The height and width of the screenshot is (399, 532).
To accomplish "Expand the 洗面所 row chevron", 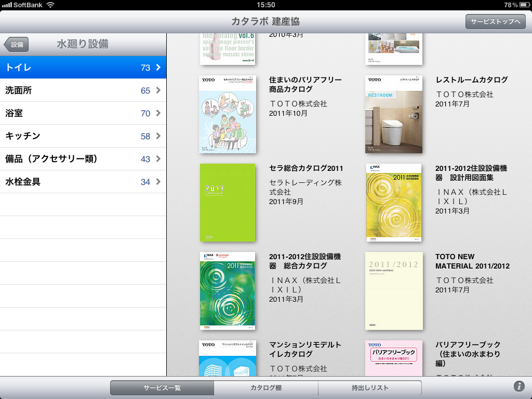I will coord(158,90).
